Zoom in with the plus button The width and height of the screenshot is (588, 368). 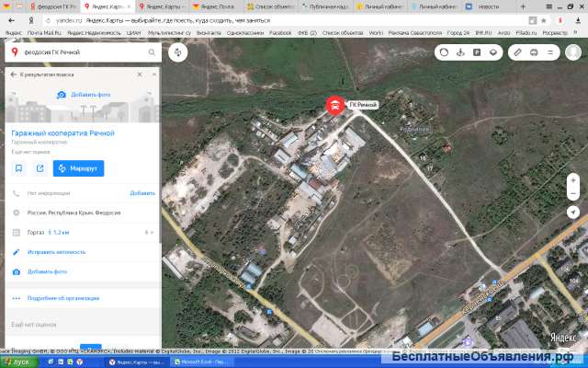point(572,180)
